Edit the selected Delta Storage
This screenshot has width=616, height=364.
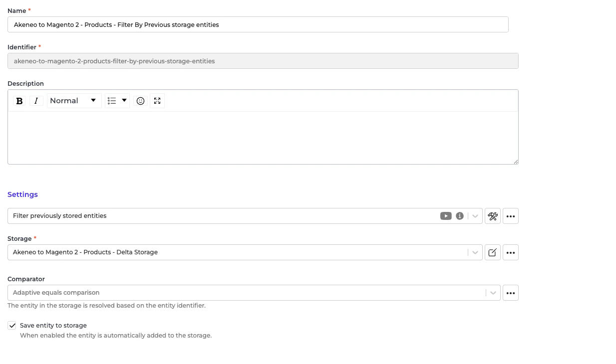493,252
